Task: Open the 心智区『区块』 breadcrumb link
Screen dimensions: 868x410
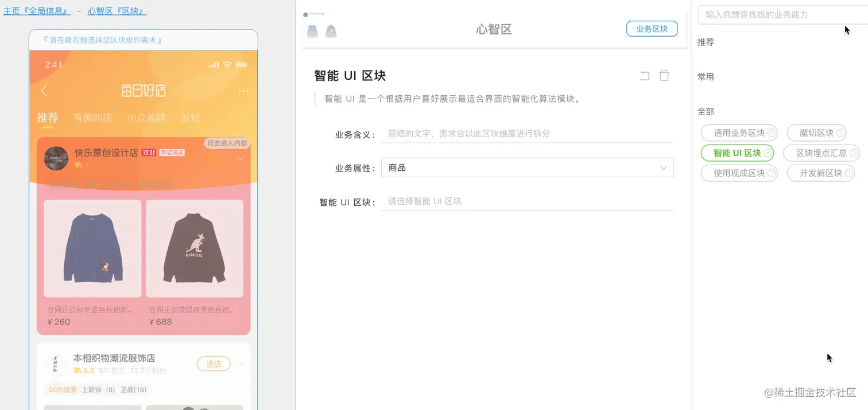Action: pyautogui.click(x=117, y=11)
